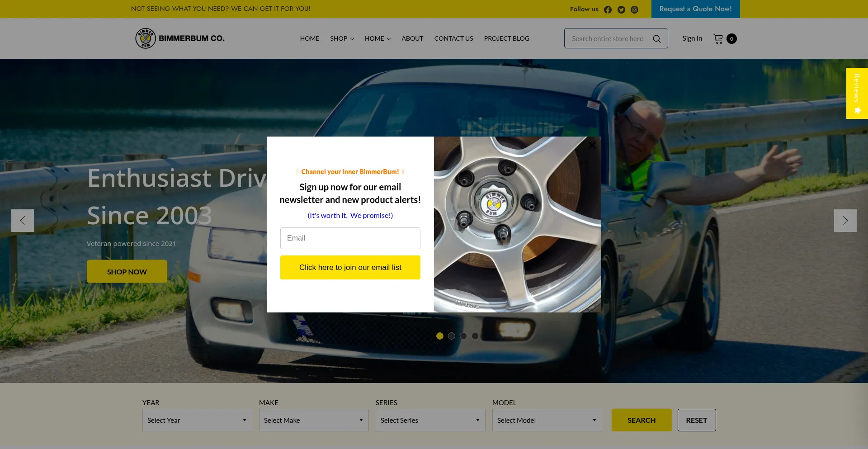Advance to next slide arrow
The width and height of the screenshot is (868, 449).
(x=845, y=221)
